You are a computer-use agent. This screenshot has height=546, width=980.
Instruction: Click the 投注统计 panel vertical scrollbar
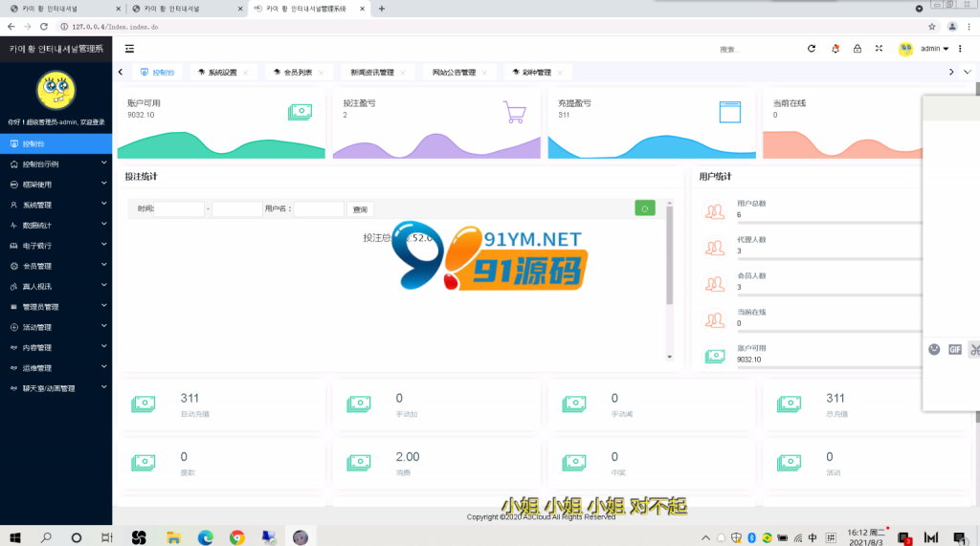pos(669,255)
